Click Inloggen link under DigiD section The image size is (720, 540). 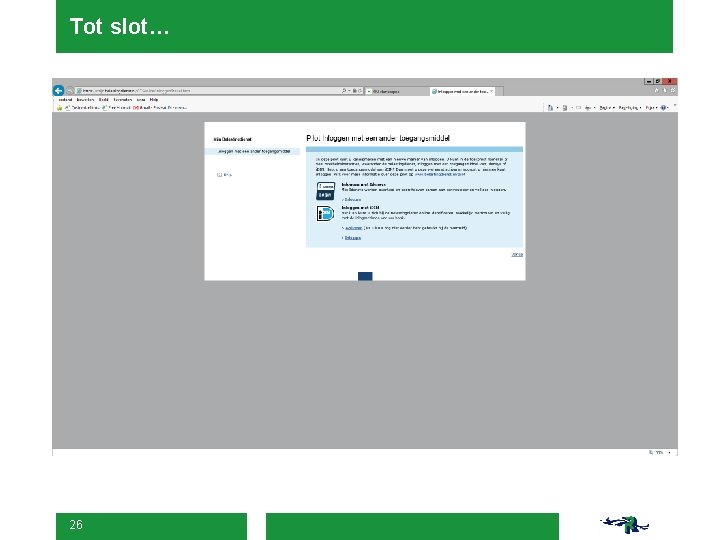pyautogui.click(x=353, y=238)
